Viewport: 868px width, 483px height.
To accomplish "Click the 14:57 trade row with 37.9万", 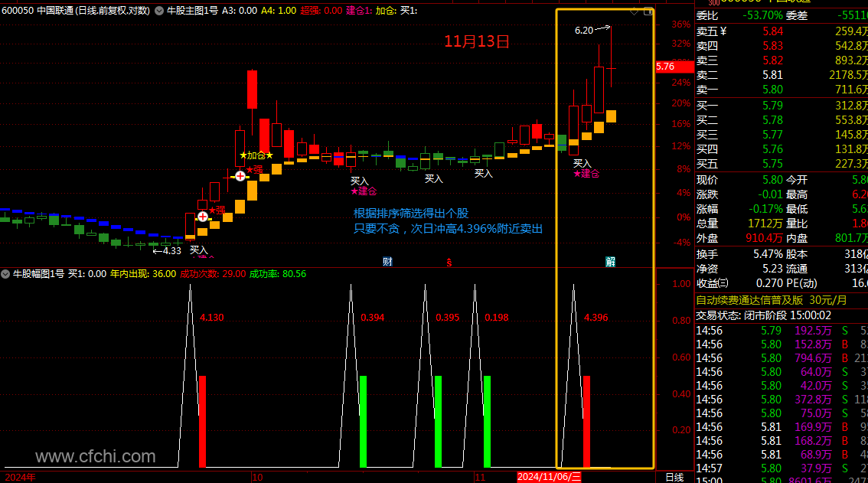I will (782, 468).
